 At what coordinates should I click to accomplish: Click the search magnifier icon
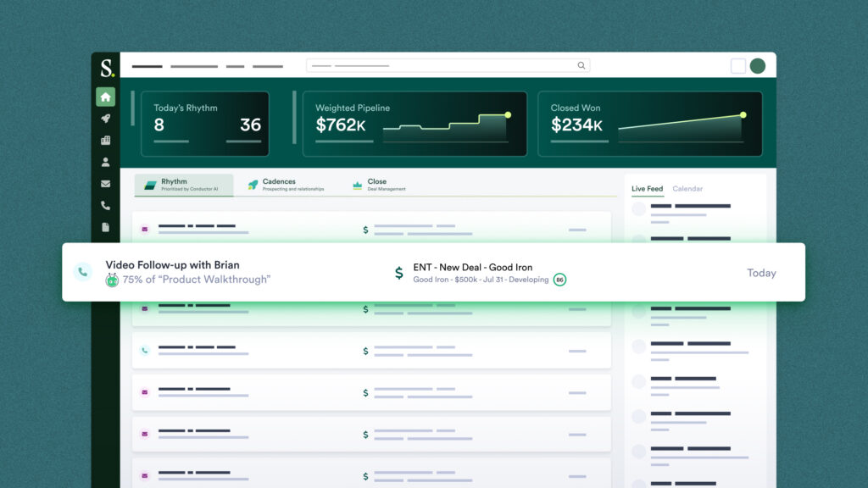[581, 65]
